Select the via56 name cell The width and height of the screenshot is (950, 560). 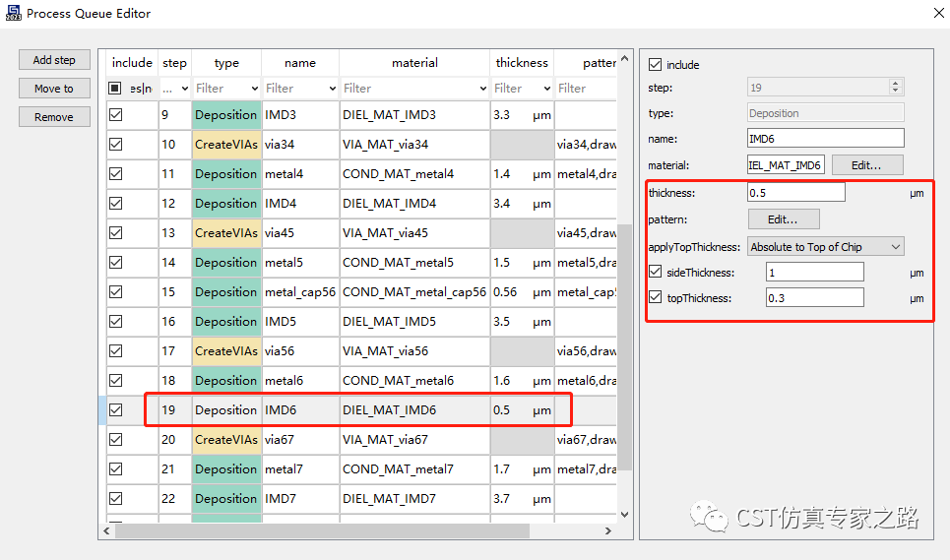[x=300, y=351]
